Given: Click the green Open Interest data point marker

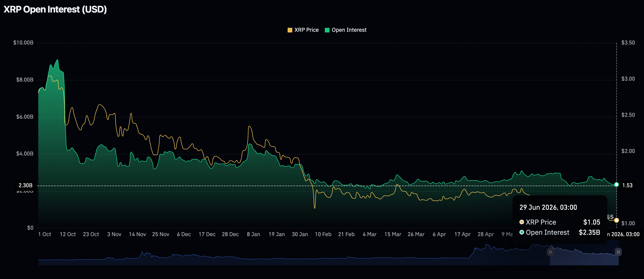Looking at the screenshot, I should click(616, 185).
